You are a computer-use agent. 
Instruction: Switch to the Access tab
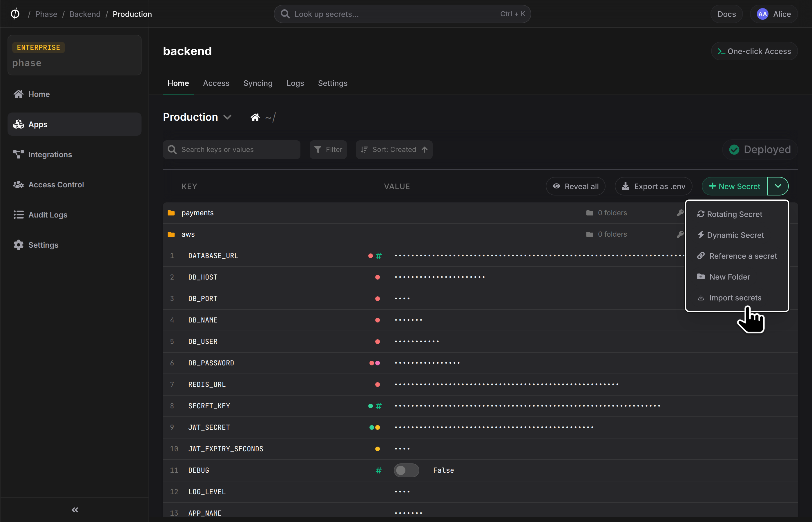216,84
